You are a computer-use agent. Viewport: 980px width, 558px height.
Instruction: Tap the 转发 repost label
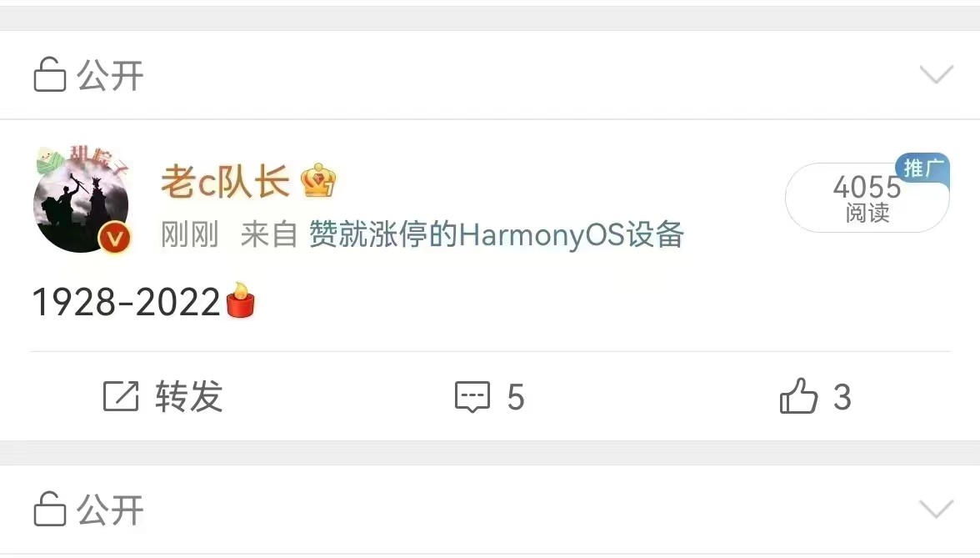[x=188, y=397]
